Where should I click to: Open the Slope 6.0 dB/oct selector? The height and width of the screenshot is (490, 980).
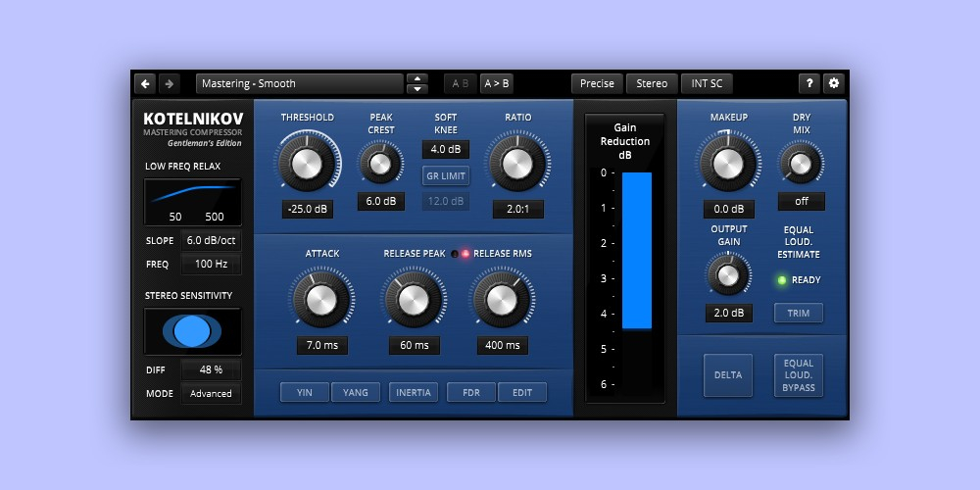[x=212, y=241]
